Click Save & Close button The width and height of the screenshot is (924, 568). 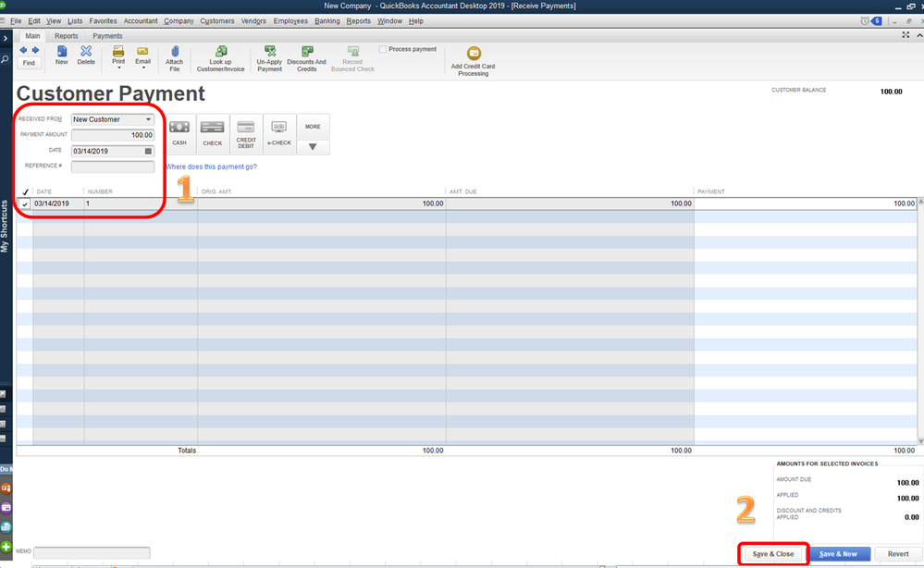pos(773,554)
